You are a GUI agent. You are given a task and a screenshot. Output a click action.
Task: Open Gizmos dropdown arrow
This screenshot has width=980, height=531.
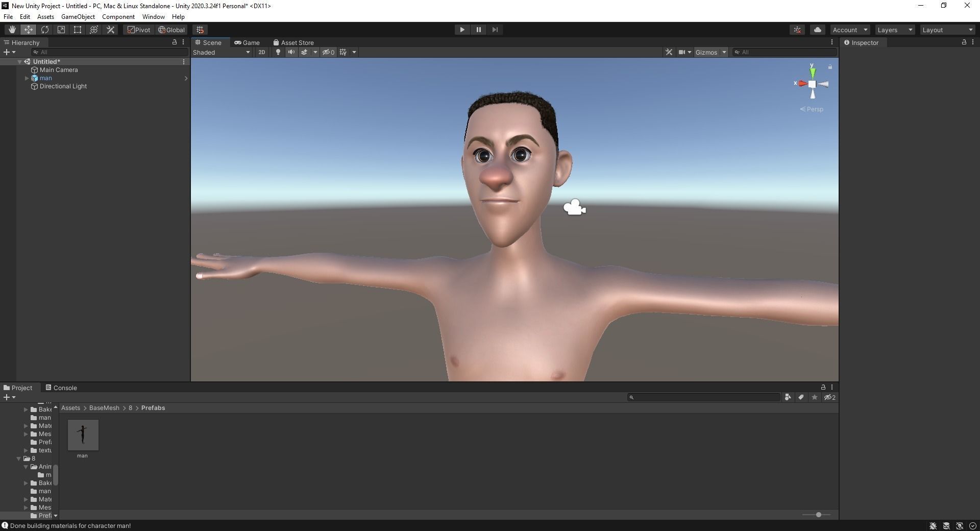724,52
